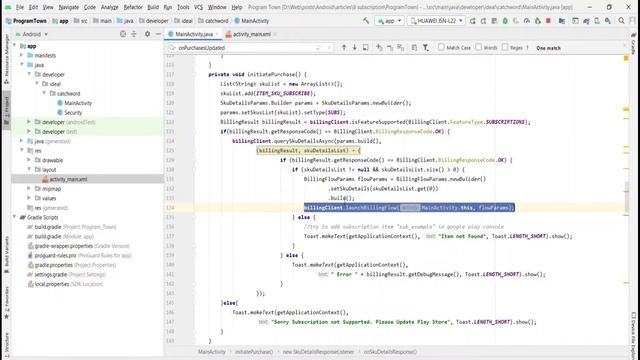This screenshot has height=360, width=640.
Task: Enable the Match Case checkbox
Action: coord(441,47)
